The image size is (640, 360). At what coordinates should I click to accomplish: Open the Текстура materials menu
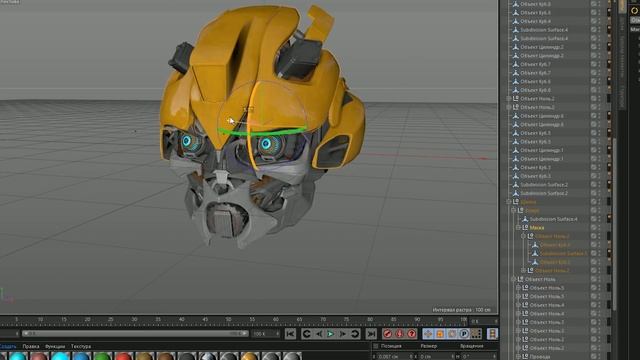(x=81, y=346)
